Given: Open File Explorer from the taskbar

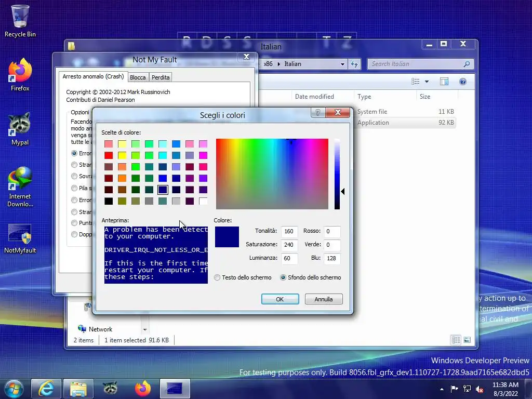Looking at the screenshot, I should [x=78, y=389].
